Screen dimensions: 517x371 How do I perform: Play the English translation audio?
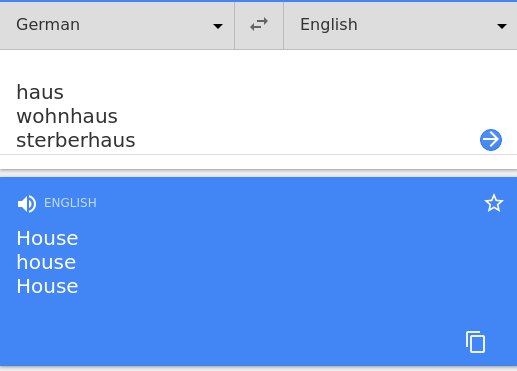click(x=27, y=204)
